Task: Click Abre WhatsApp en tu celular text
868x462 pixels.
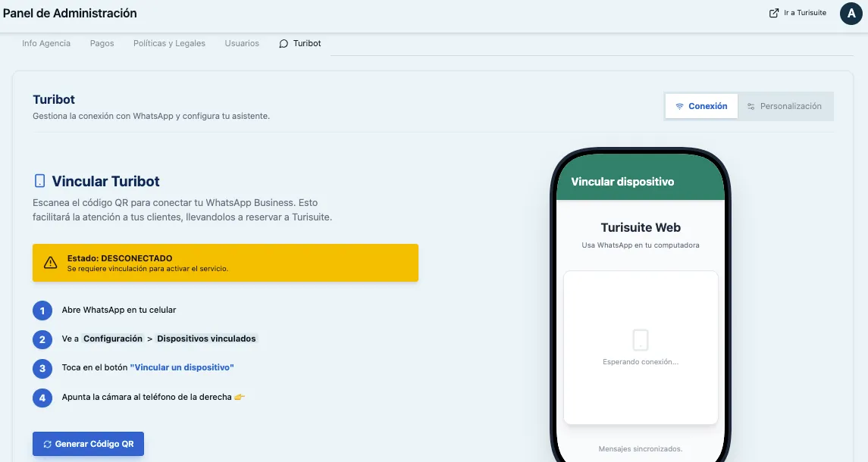Action: (x=119, y=310)
